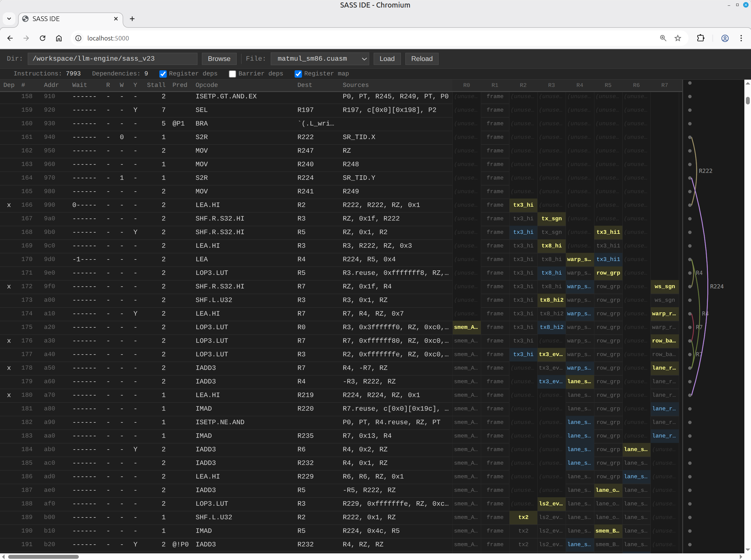Go back with the browser arrow
This screenshot has height=560, width=751.
pos(10,38)
